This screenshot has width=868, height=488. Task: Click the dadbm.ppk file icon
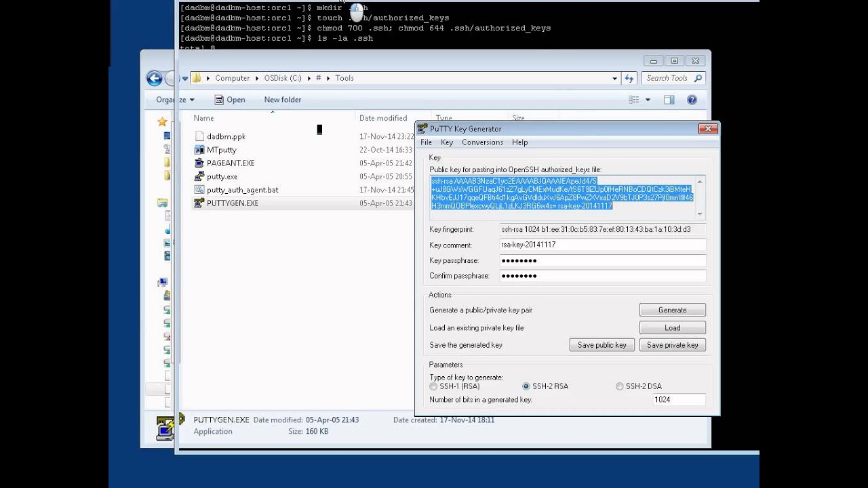[199, 136]
